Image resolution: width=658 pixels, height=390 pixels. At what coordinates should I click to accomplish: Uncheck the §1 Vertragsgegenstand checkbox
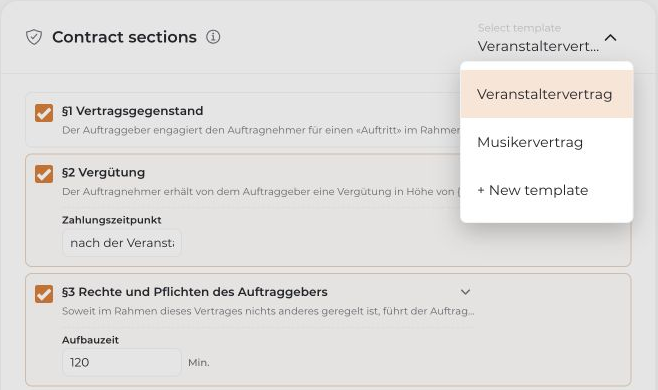point(44,113)
